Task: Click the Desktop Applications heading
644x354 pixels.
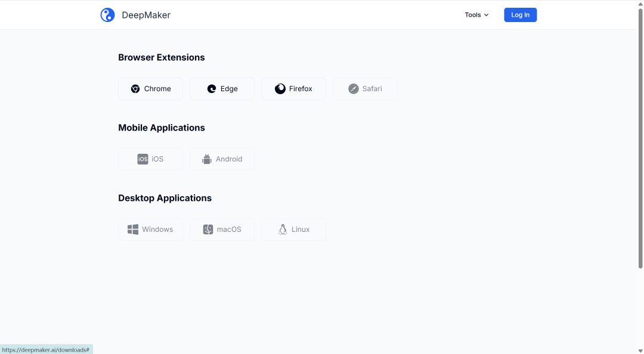Action: click(x=165, y=198)
